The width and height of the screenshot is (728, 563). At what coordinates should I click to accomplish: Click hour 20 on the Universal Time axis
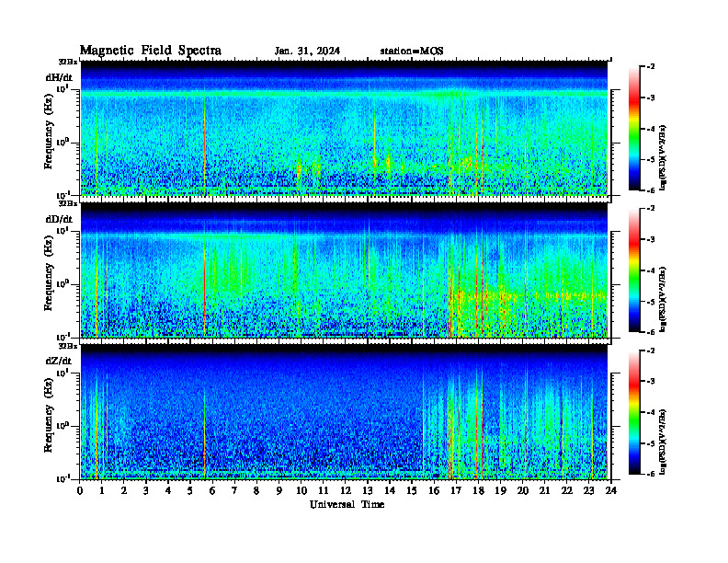(x=522, y=491)
